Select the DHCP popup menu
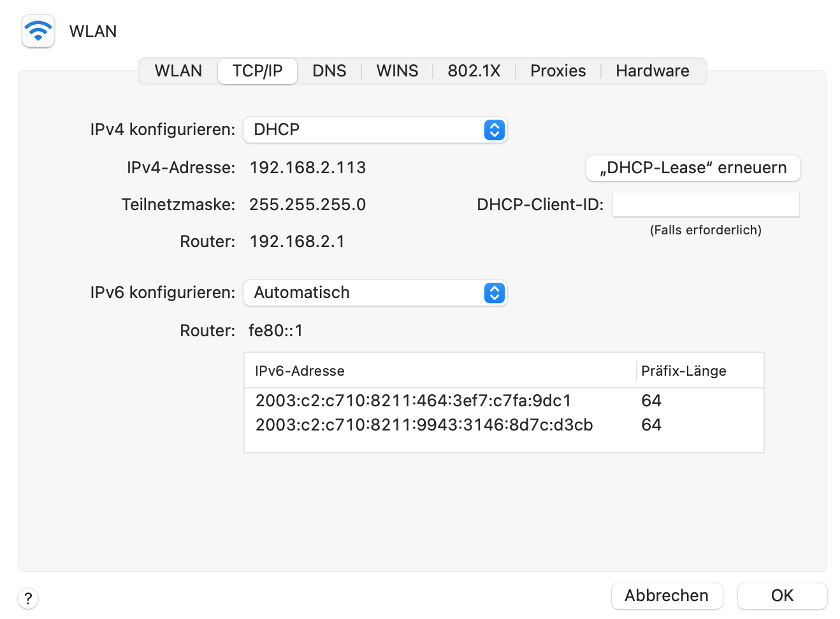Screen dimensions: 840x619 coord(375,130)
